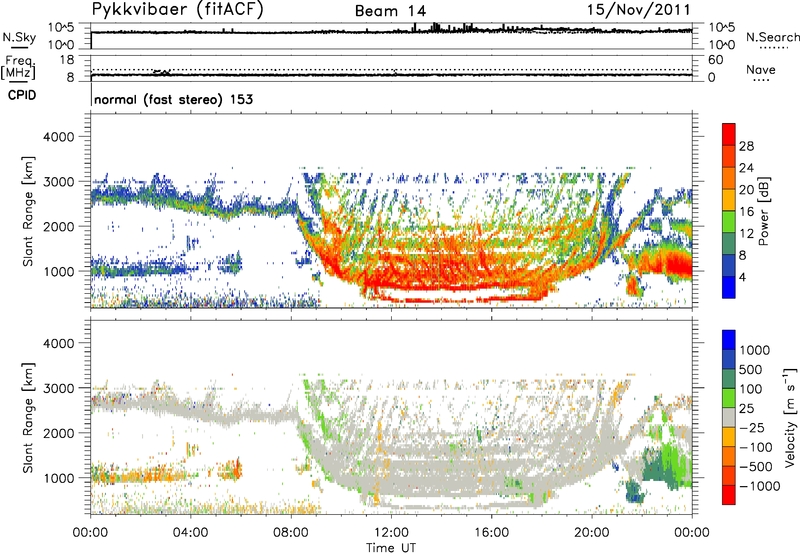The height and width of the screenshot is (554, 800).
Task: Click power panel 'Slant Range [km]' label
Action: (x=28, y=211)
